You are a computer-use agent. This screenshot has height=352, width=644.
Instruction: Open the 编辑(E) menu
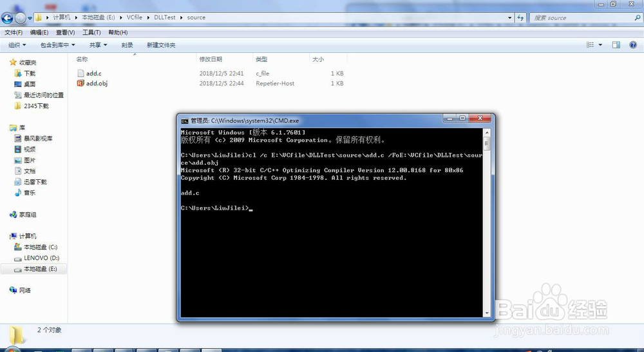[x=39, y=32]
